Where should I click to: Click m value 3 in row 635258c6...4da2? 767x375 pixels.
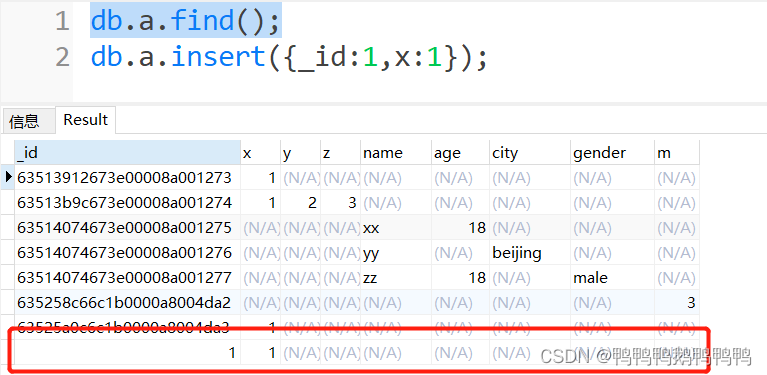tap(677, 303)
